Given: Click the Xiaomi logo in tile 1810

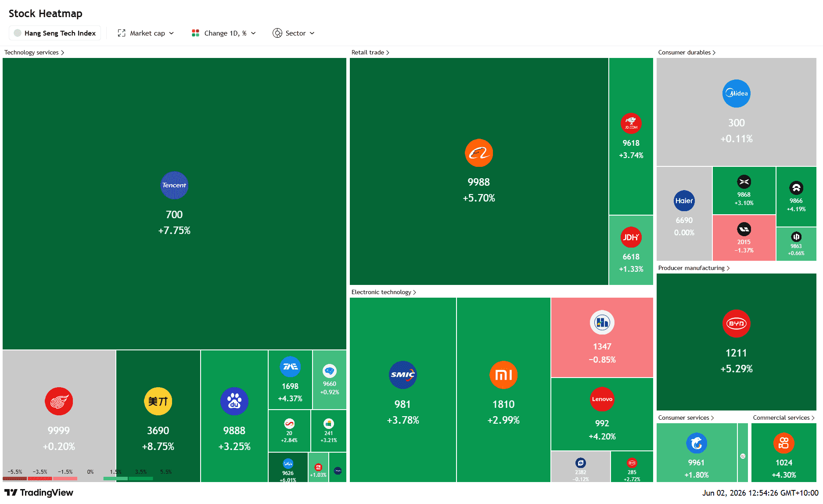Looking at the screenshot, I should pyautogui.click(x=503, y=375).
